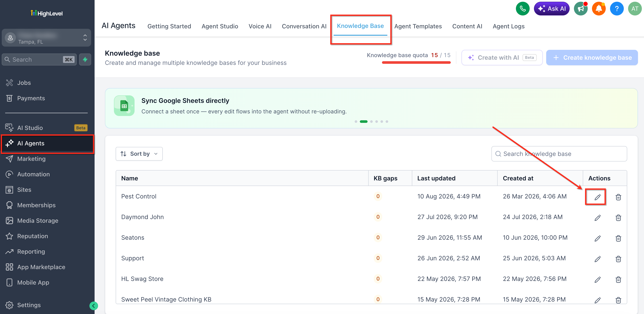644x314 pixels.
Task: Click the Google Sheets banner icon
Action: 124,106
